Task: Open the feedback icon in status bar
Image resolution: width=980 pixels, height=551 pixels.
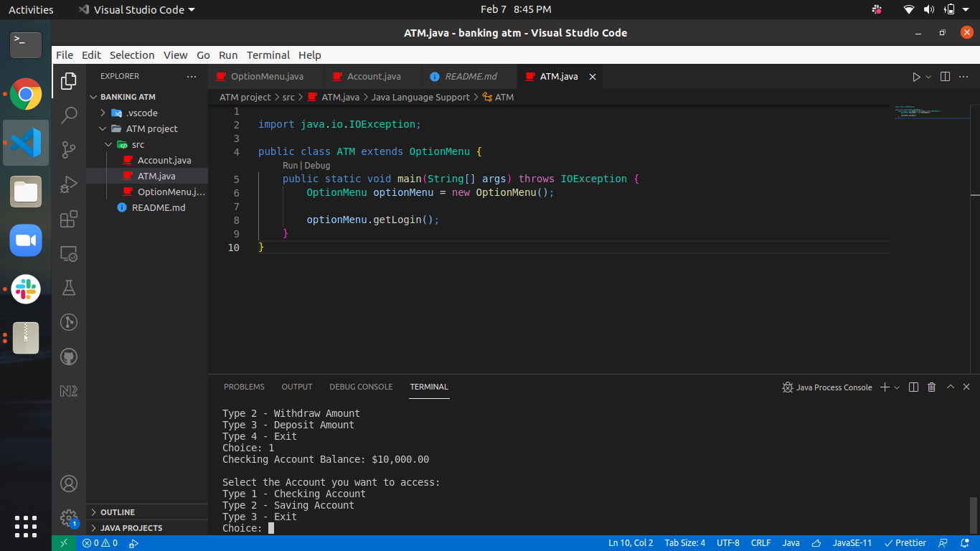Action: coord(943,543)
